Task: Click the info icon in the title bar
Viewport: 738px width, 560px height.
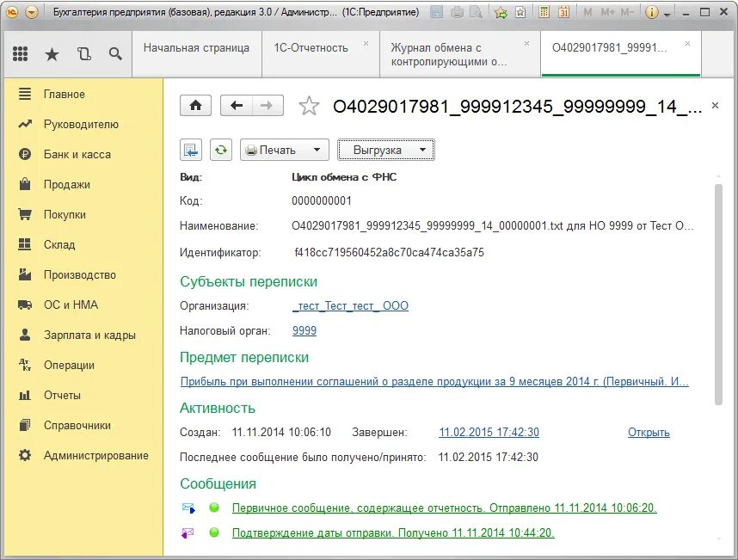Action: point(651,12)
